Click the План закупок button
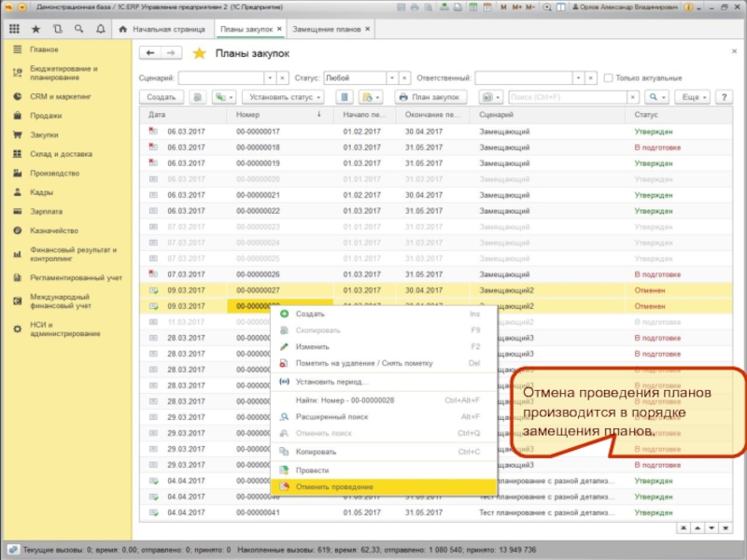The width and height of the screenshot is (747, 560). [429, 96]
